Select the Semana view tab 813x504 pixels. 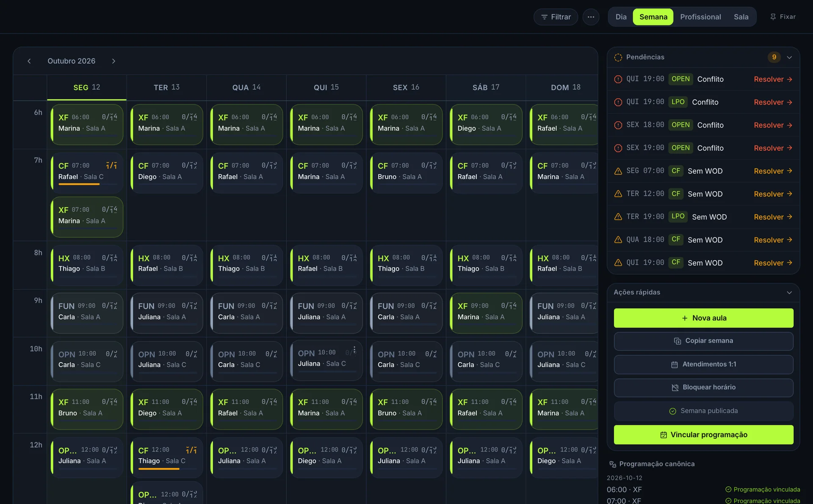[653, 17]
